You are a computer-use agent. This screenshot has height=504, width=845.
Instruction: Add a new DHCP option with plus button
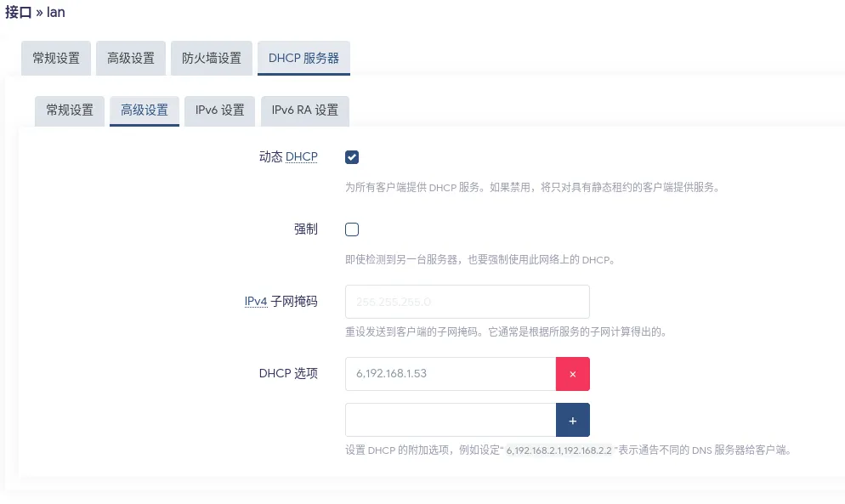(x=572, y=420)
